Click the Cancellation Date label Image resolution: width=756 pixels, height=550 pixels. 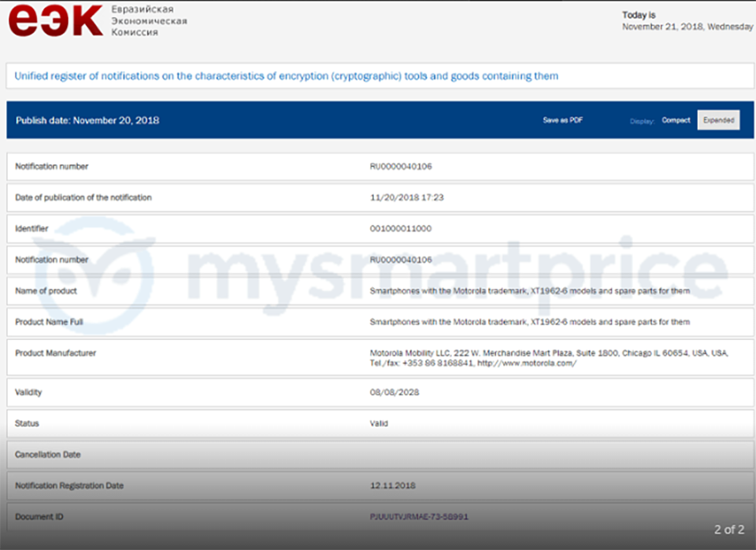coord(48,455)
